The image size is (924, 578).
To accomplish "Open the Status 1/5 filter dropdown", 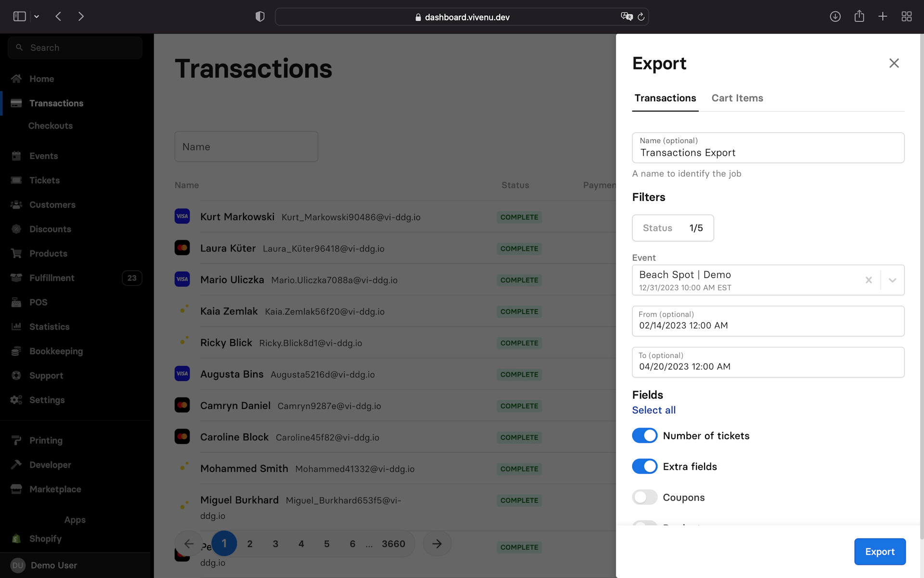I will 672,228.
